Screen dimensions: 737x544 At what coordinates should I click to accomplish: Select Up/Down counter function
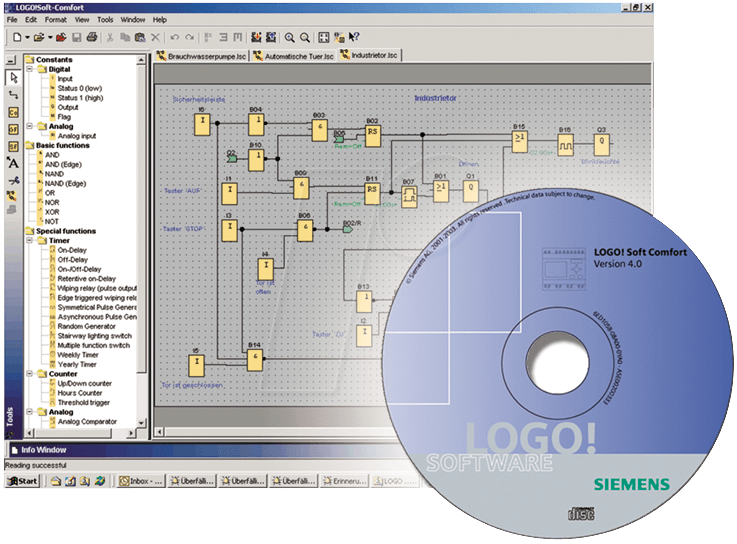coord(85,383)
